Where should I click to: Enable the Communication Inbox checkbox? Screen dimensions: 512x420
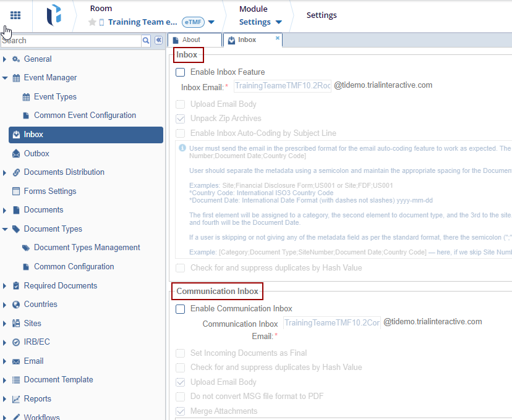181,309
